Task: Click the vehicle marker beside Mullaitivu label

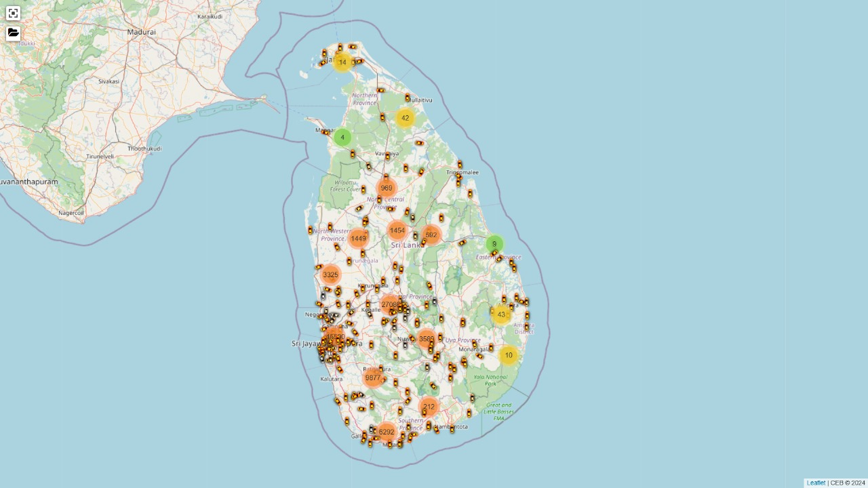Action: pos(408,98)
